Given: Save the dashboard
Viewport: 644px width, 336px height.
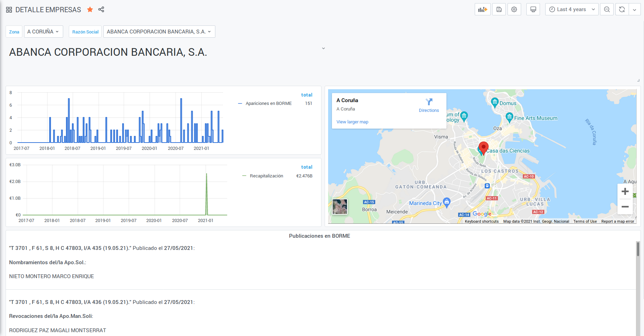Looking at the screenshot, I should pos(499,9).
